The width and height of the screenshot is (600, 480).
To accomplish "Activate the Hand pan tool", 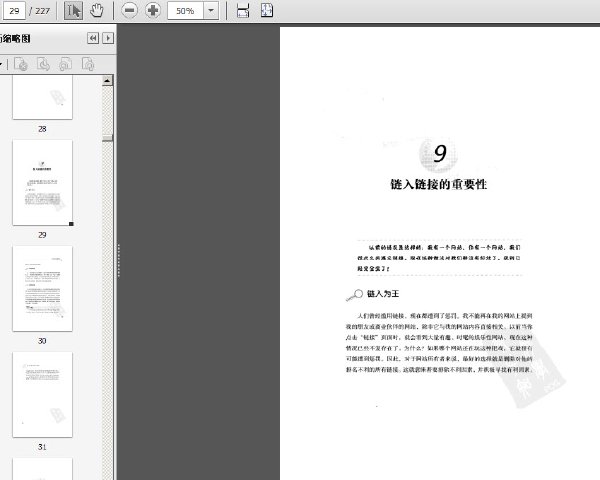I will [x=96, y=11].
